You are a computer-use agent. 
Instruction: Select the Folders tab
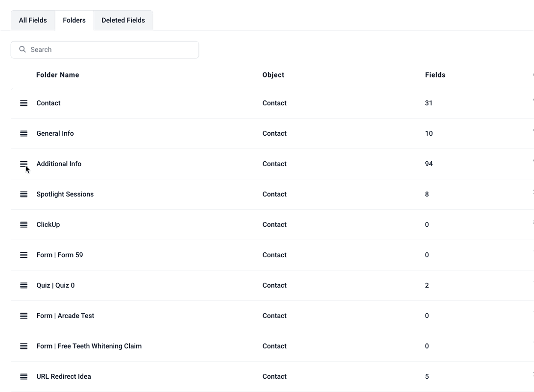(x=74, y=20)
